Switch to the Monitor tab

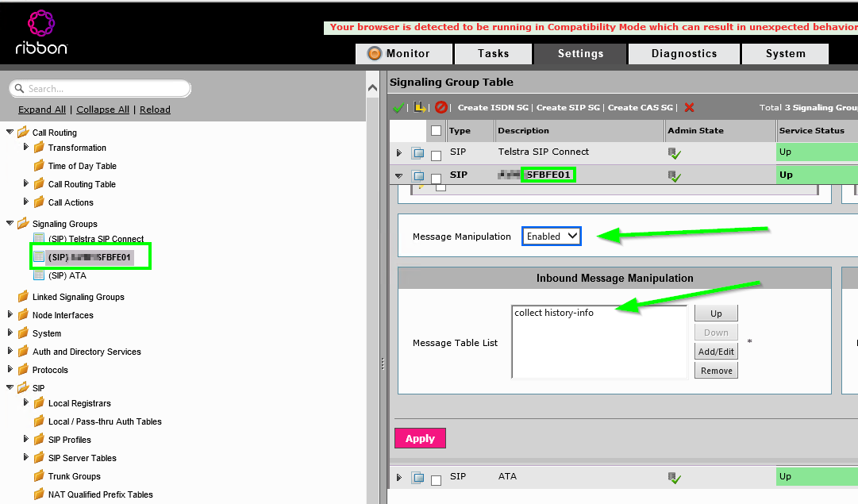(404, 54)
